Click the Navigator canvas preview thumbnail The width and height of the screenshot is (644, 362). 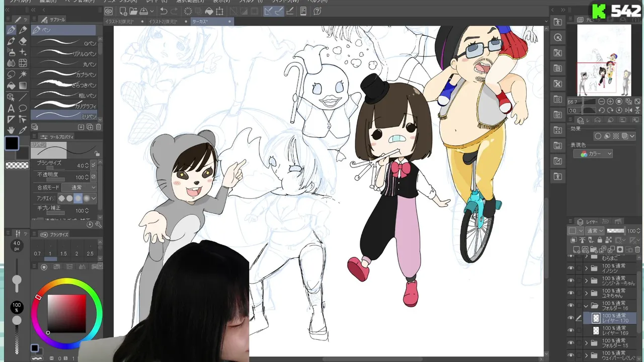604,60
